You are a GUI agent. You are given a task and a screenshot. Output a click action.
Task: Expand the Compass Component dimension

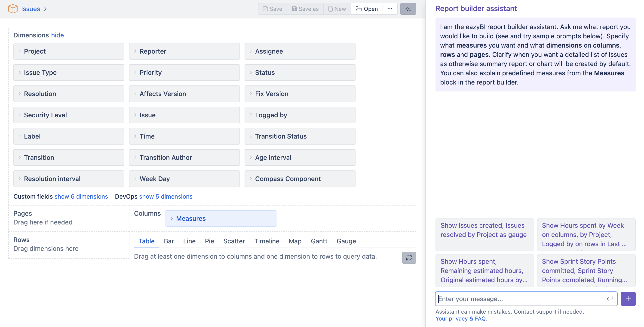click(x=300, y=179)
